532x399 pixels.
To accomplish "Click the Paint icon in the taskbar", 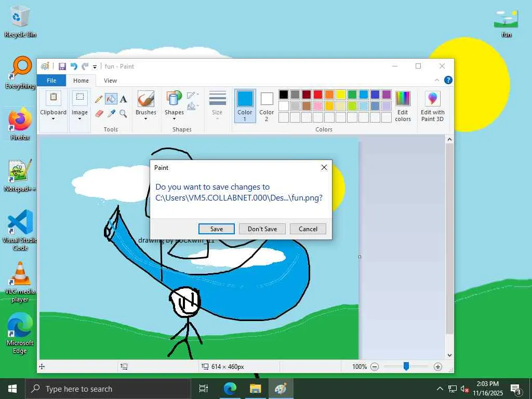I will pos(281,389).
